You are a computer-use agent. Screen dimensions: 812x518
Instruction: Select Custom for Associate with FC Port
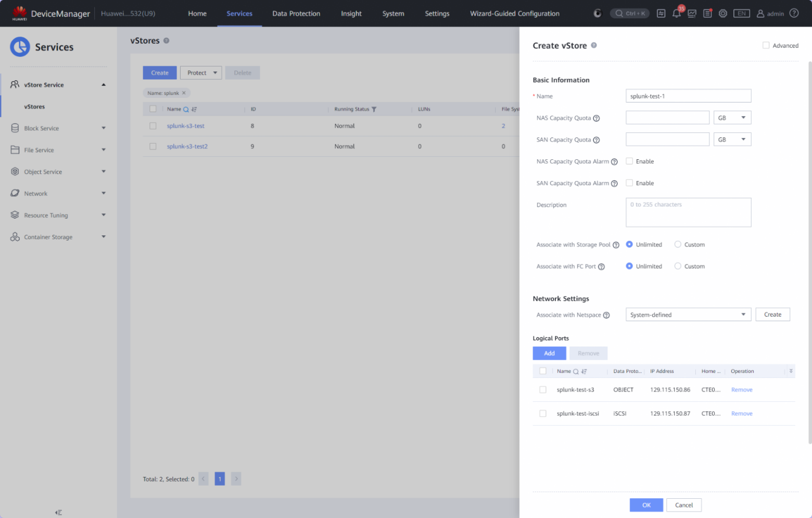point(678,266)
